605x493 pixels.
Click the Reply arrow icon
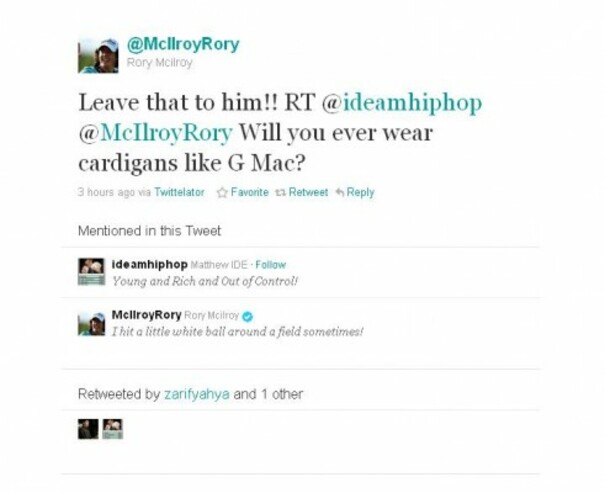click(x=340, y=192)
